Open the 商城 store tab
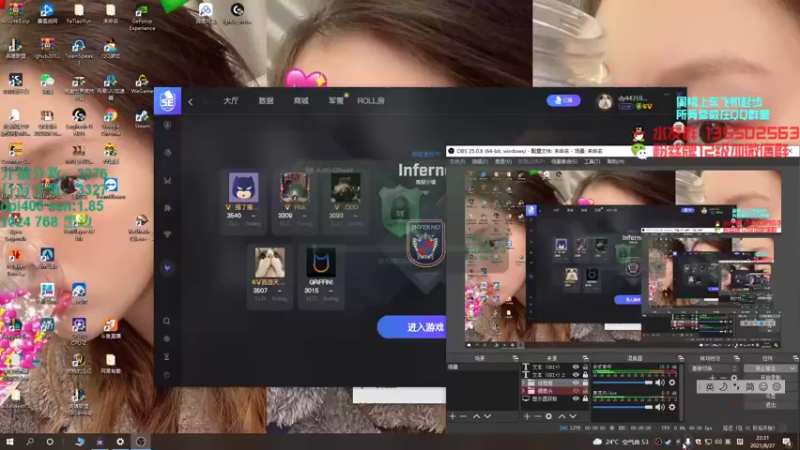800x450 pixels. click(x=301, y=101)
